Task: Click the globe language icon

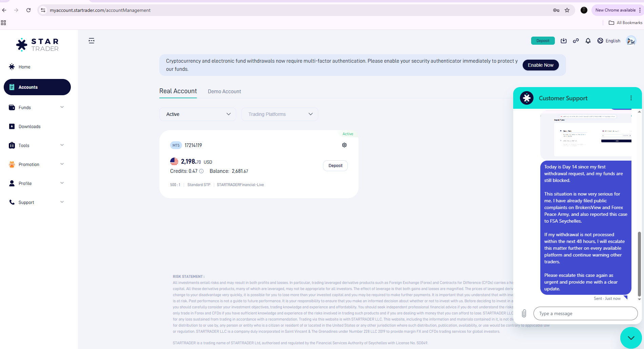Action: click(x=600, y=41)
